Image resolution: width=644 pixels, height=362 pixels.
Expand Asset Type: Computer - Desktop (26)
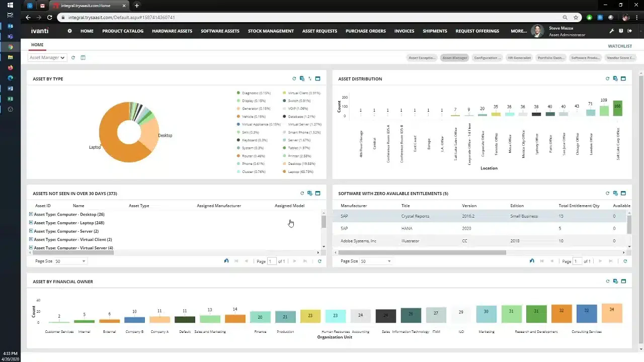[x=31, y=214]
